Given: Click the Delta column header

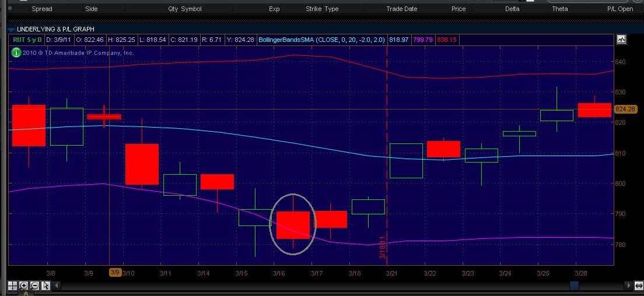Looking at the screenshot, I should (x=512, y=9).
